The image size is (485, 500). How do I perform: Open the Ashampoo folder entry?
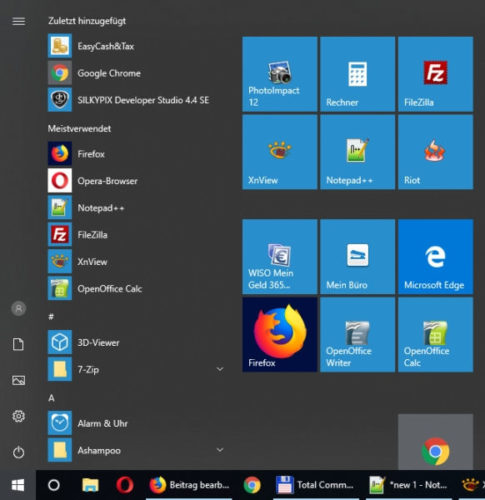coord(137,450)
